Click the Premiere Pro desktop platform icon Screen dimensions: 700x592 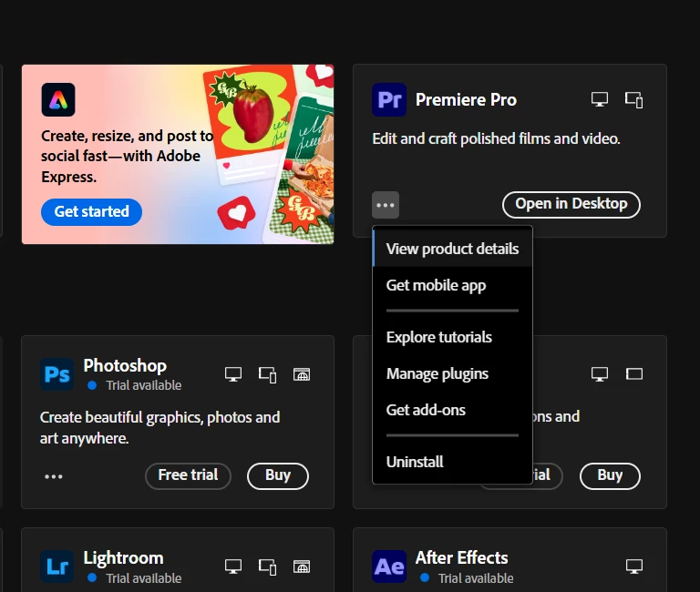tap(600, 99)
